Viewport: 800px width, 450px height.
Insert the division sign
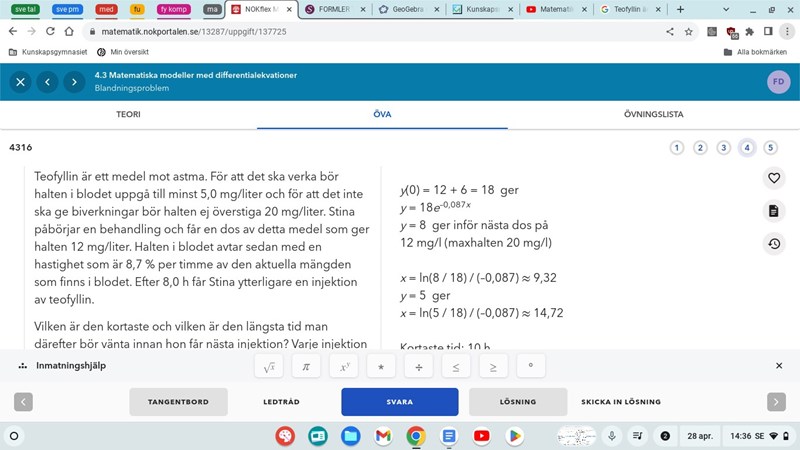(418, 367)
